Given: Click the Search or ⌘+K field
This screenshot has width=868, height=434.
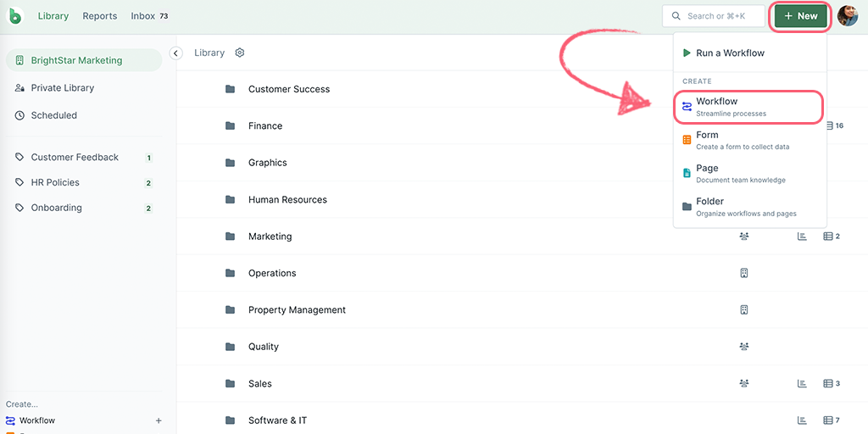Looking at the screenshot, I should [x=714, y=16].
